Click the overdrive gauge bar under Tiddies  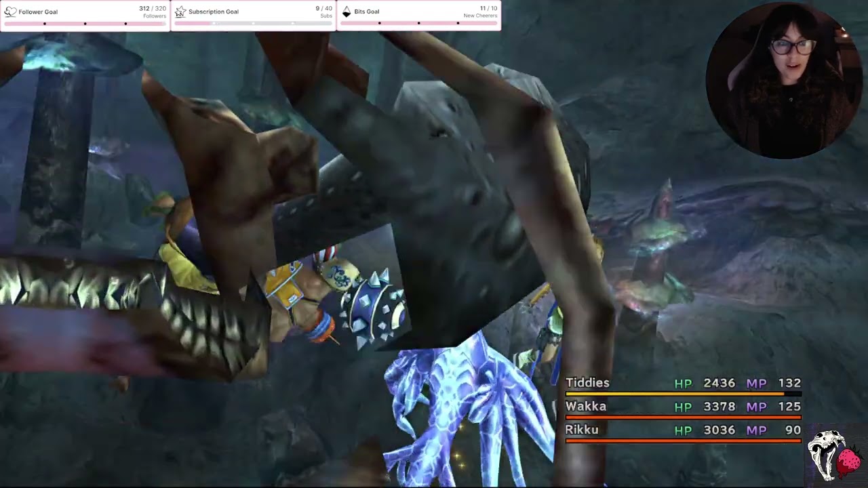point(684,394)
